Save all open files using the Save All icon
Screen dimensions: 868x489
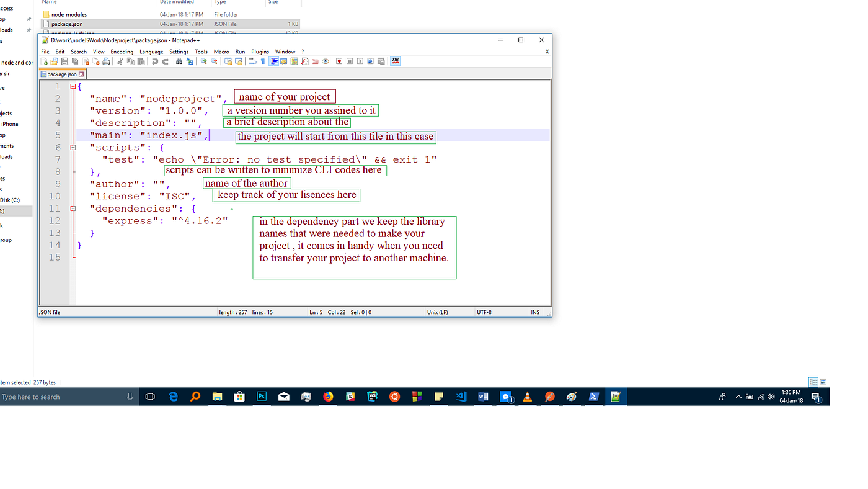(74, 61)
